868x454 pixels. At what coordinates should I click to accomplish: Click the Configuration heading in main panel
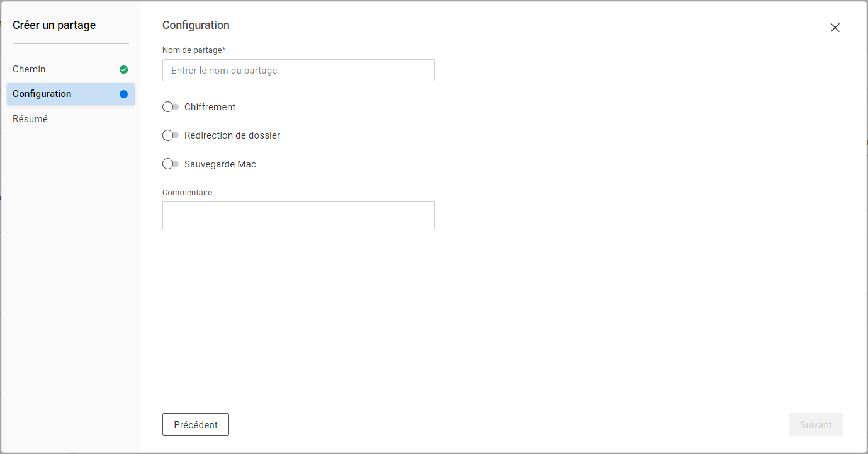196,25
